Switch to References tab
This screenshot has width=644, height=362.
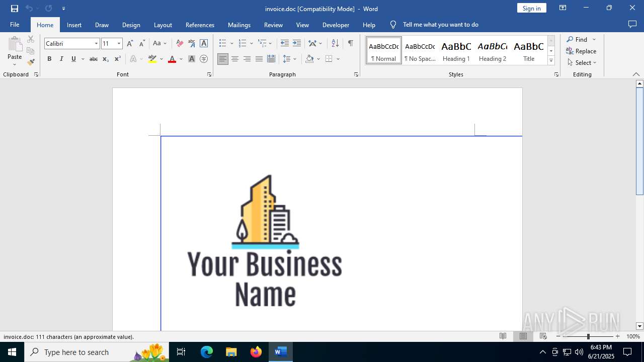click(200, 25)
